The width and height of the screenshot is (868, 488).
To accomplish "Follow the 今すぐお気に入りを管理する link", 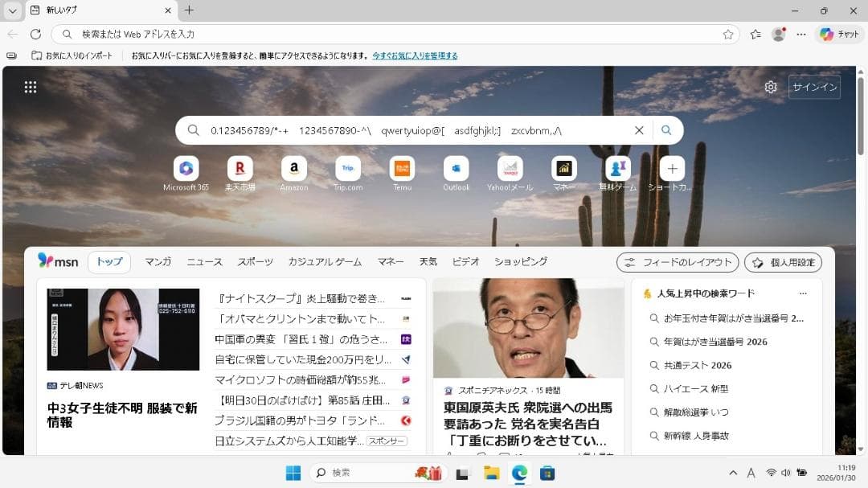I will click(x=415, y=55).
